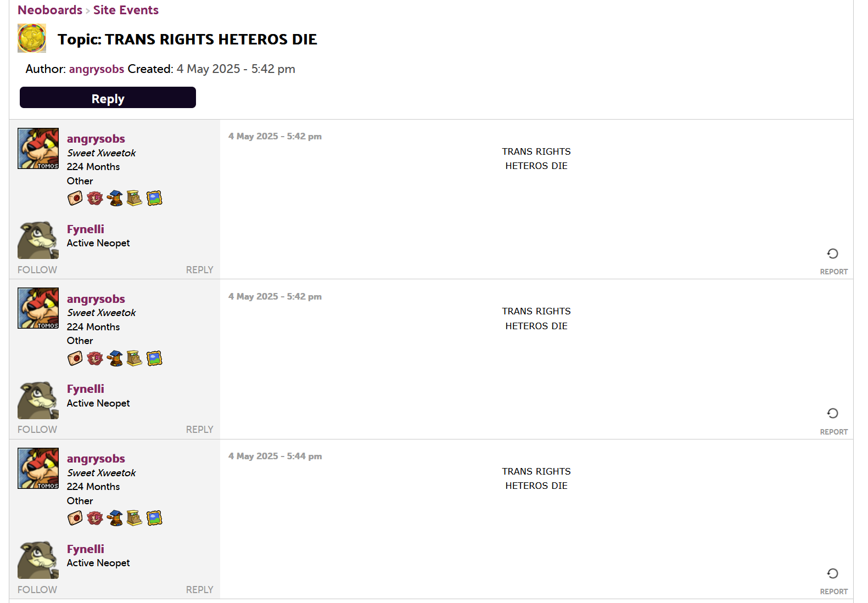
Task: Click the report icon on second post
Action: click(x=833, y=414)
